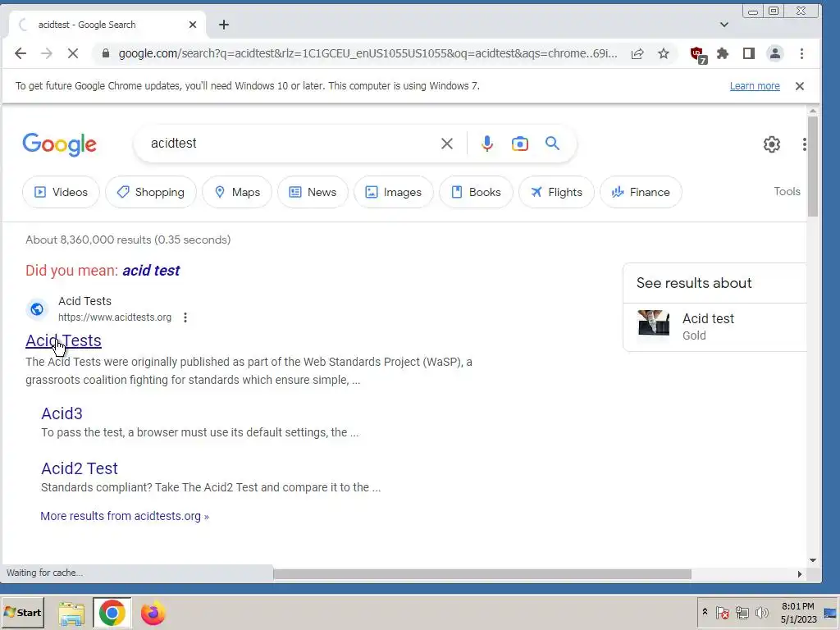Open the Extensions puzzle icon
Image resolution: width=840 pixels, height=630 pixels.
[x=723, y=53]
